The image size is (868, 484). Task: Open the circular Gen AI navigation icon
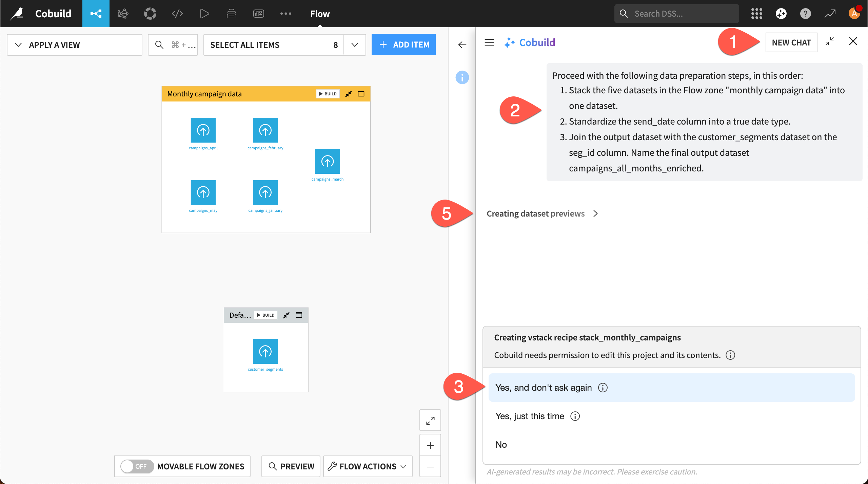click(150, 14)
